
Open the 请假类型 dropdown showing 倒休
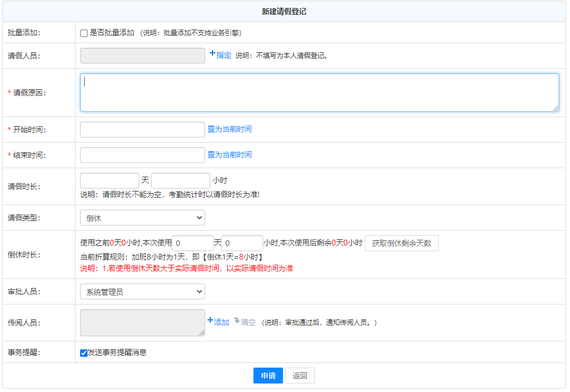142,218
